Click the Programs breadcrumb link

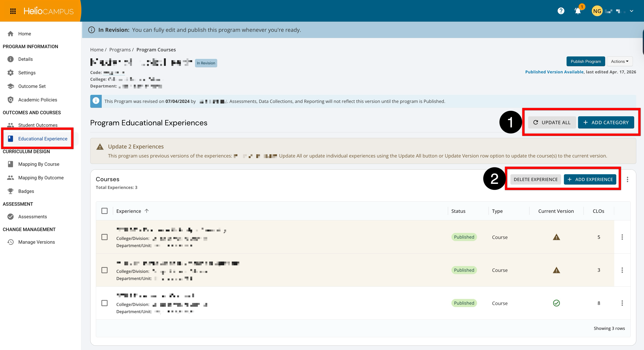(x=120, y=50)
